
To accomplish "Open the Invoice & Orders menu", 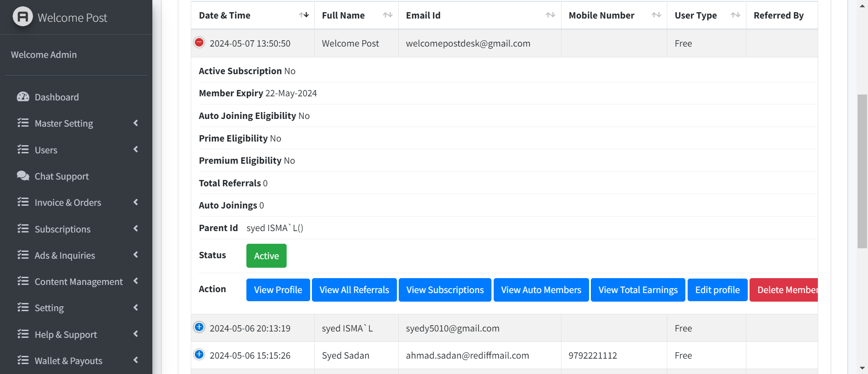I will pos(68,203).
